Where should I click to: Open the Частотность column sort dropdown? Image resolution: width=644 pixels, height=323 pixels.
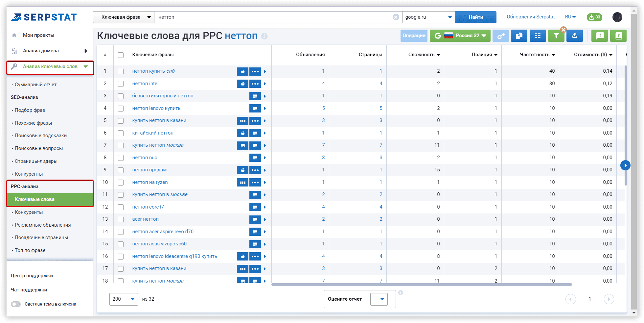click(553, 55)
